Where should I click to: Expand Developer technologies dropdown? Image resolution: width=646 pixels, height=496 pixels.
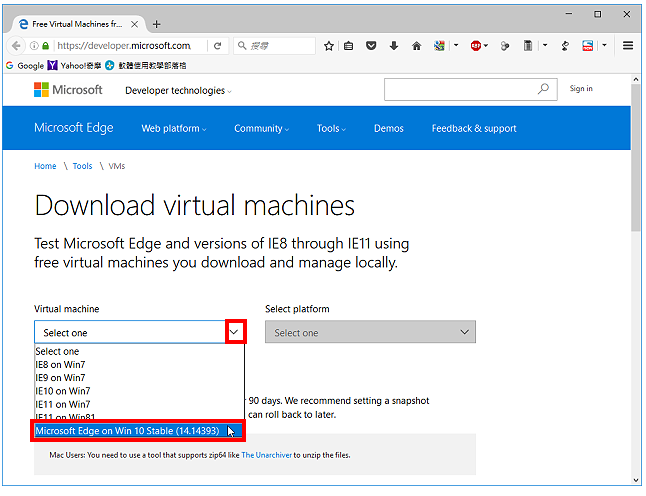click(x=178, y=90)
